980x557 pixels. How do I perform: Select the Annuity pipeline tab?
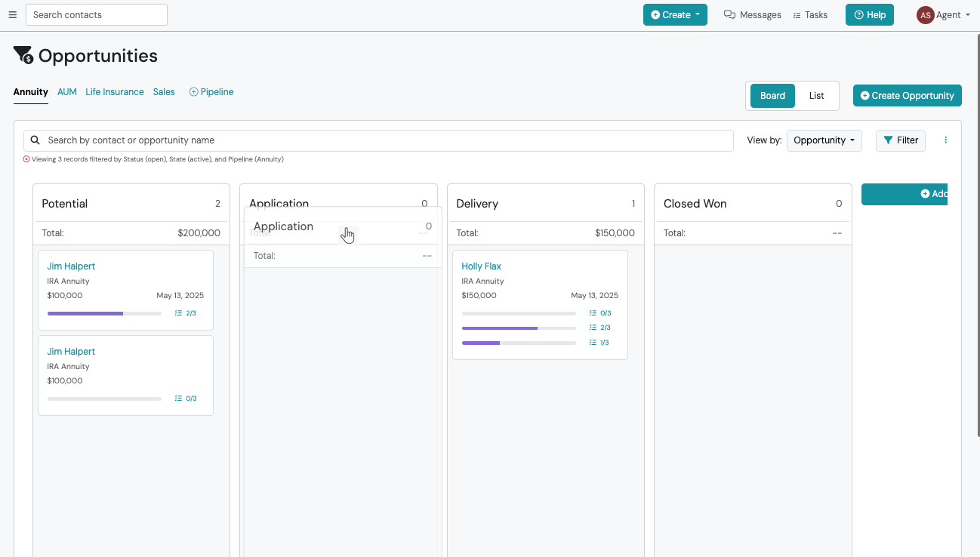click(x=31, y=92)
